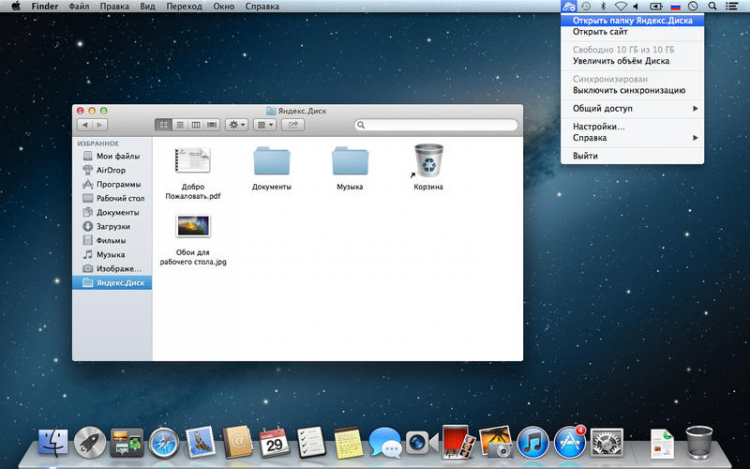Click Увеличить объём Диска
The image size is (750, 469).
point(620,61)
